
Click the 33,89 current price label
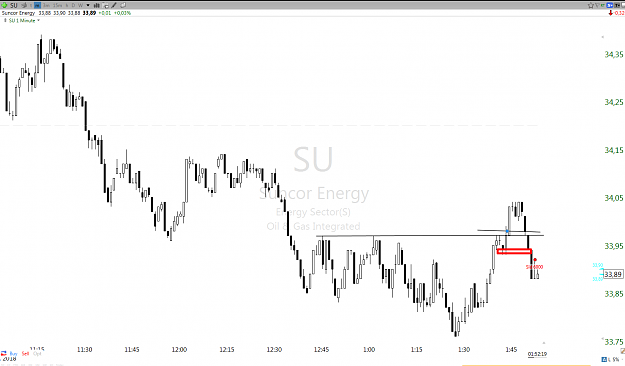point(613,274)
